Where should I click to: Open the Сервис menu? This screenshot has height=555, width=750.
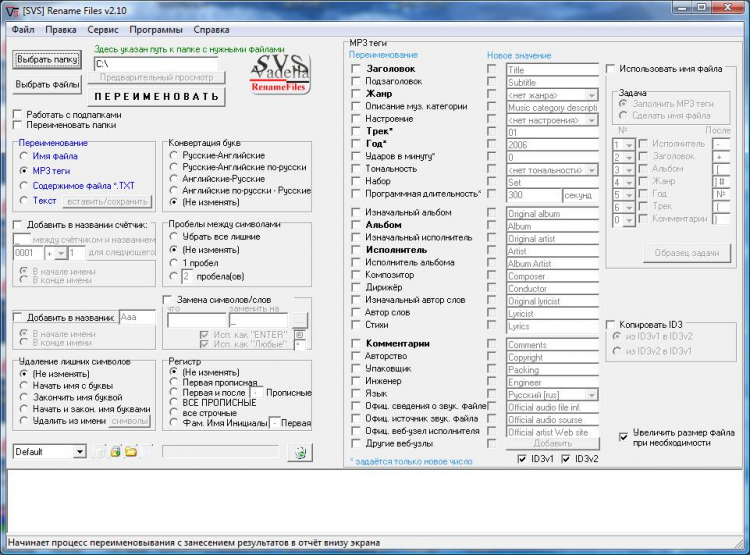[103, 30]
